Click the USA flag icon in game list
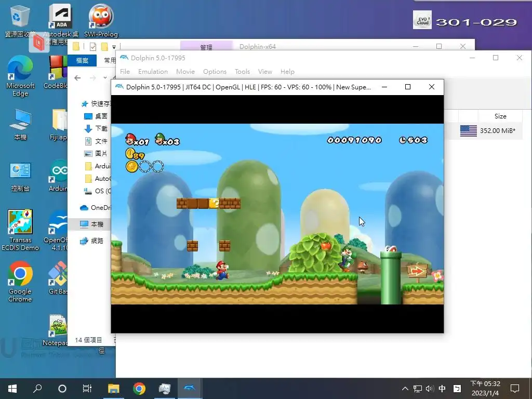Viewport: 532px width, 399px height. pos(469,130)
